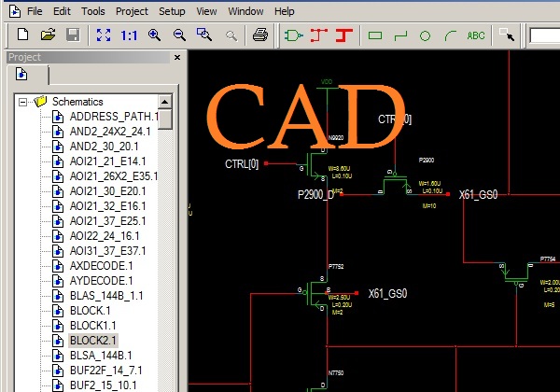Select AND2_24X2_24.1 schematic
The width and height of the screenshot is (560, 392).
(x=110, y=132)
